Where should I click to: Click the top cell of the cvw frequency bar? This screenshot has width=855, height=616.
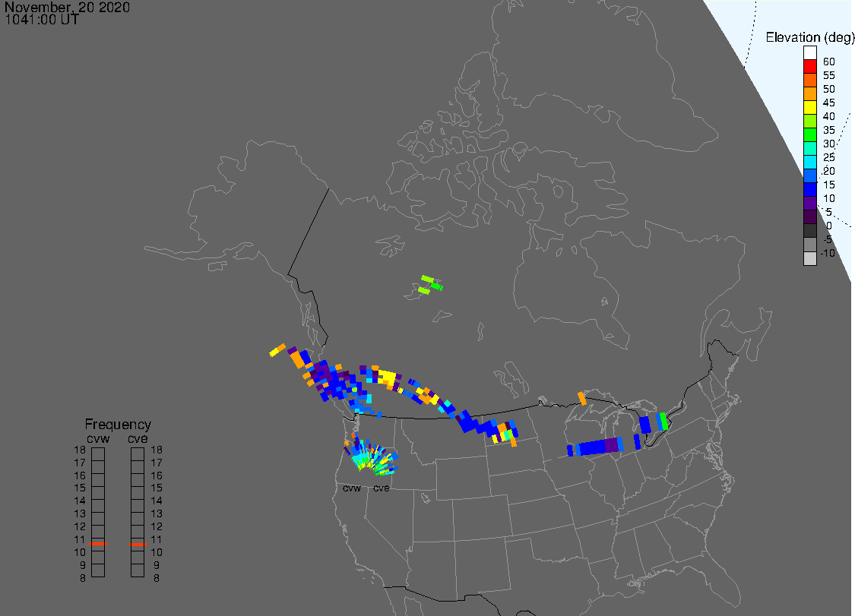[98, 453]
